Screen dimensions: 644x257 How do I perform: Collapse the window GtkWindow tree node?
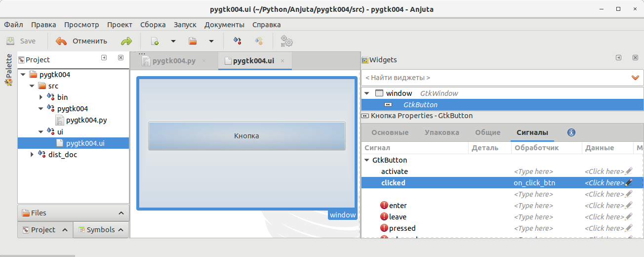(367, 93)
